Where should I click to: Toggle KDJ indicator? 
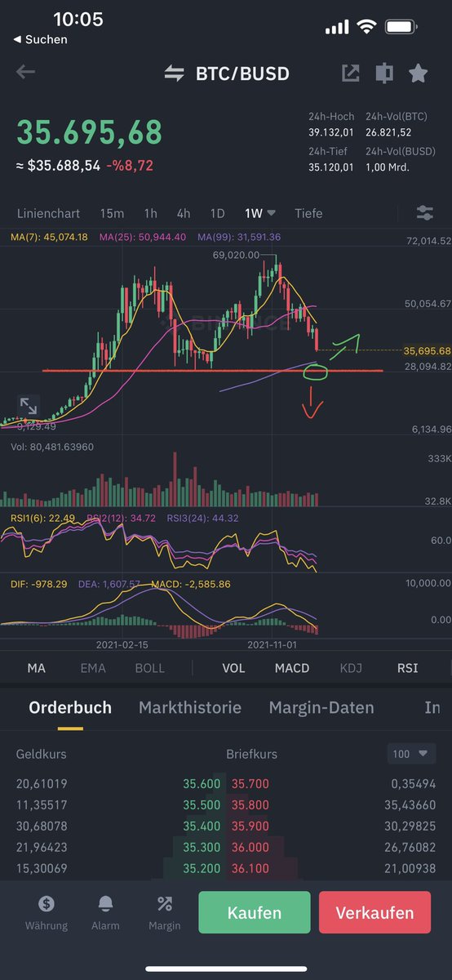(351, 668)
